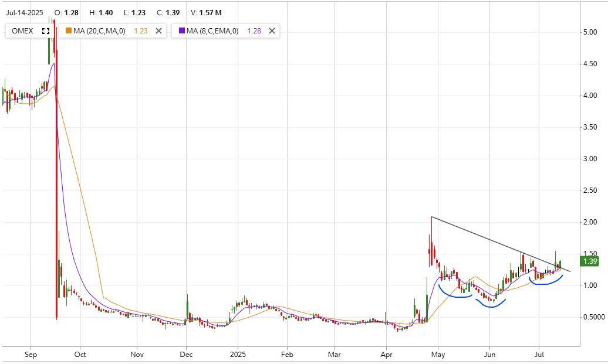Click the 2025 label on time axis

click(238, 354)
